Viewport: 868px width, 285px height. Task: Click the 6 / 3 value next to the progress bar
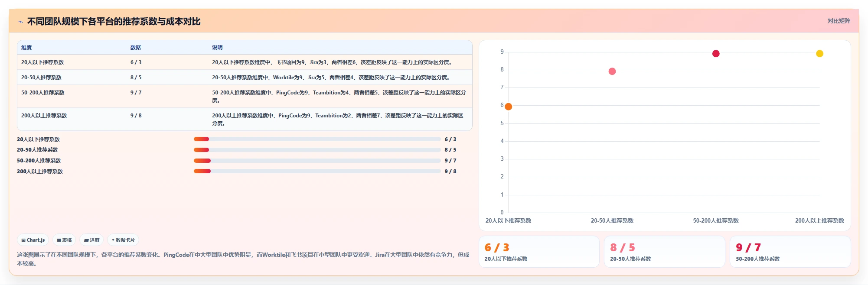(450, 139)
